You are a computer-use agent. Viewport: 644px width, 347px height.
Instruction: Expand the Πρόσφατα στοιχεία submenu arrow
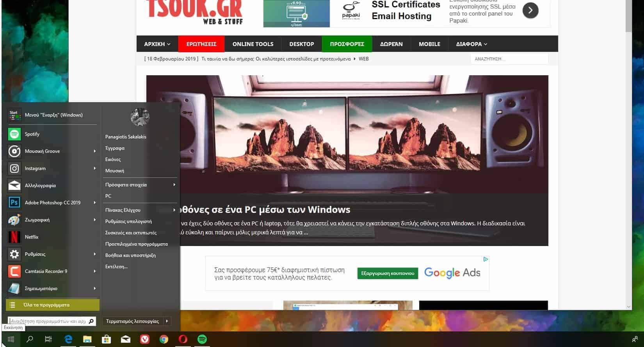coord(174,185)
